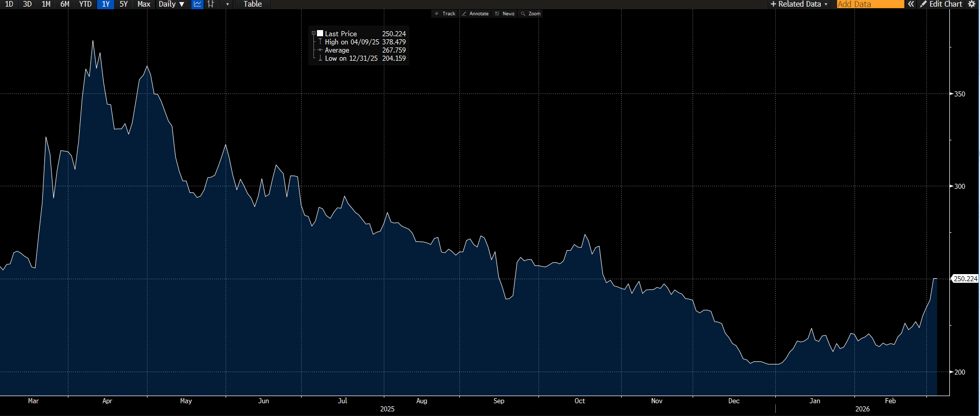Collapse the Last Price legend tree
Screen dimensions: 980x416
click(313, 33)
